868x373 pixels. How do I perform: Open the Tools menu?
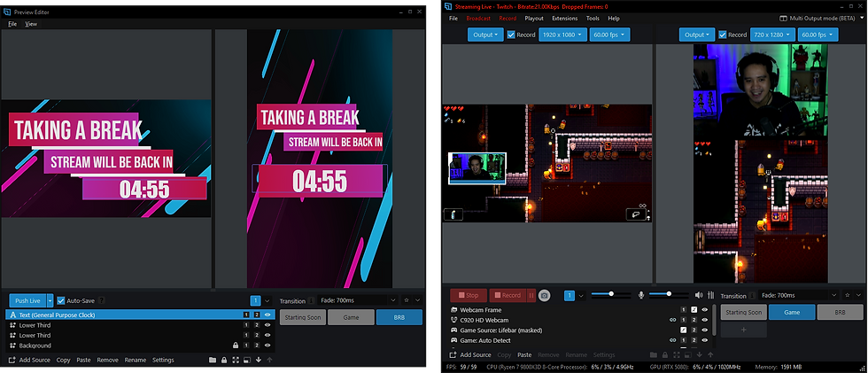tap(593, 19)
